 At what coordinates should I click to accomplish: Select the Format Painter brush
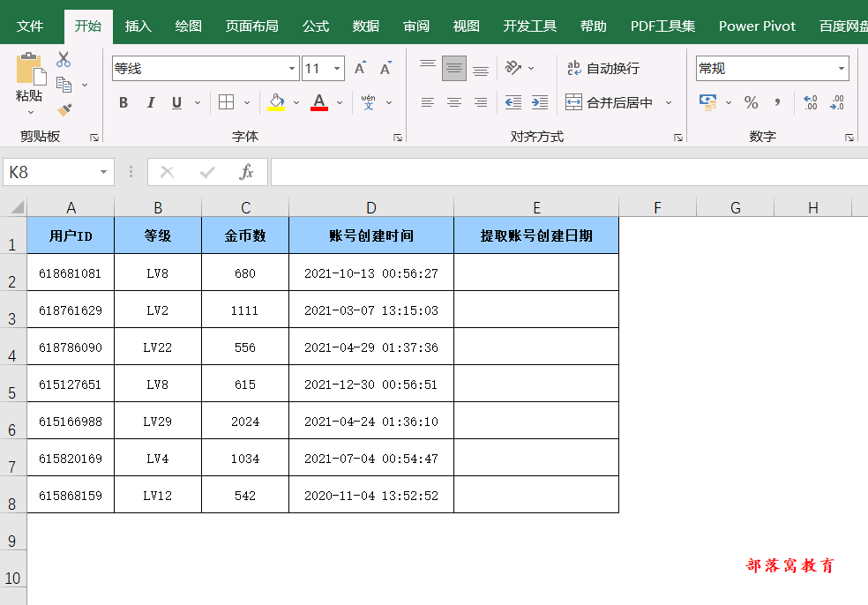[64, 109]
